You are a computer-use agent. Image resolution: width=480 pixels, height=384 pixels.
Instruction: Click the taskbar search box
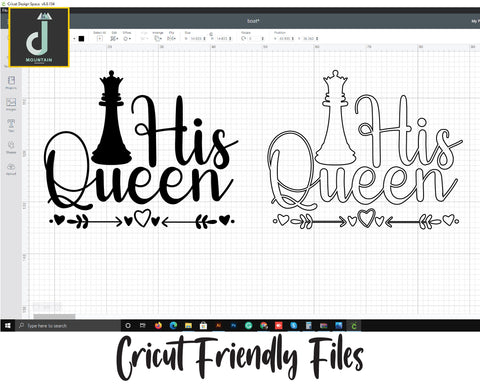click(68, 325)
